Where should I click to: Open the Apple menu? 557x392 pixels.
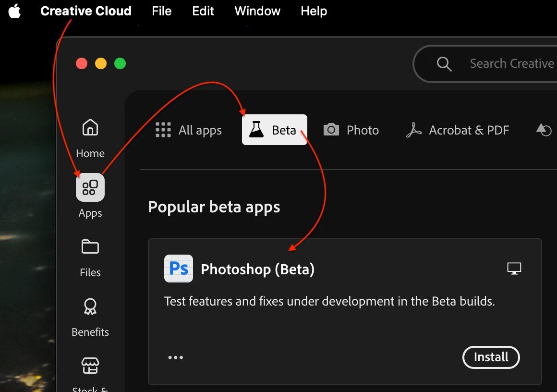pyautogui.click(x=14, y=11)
